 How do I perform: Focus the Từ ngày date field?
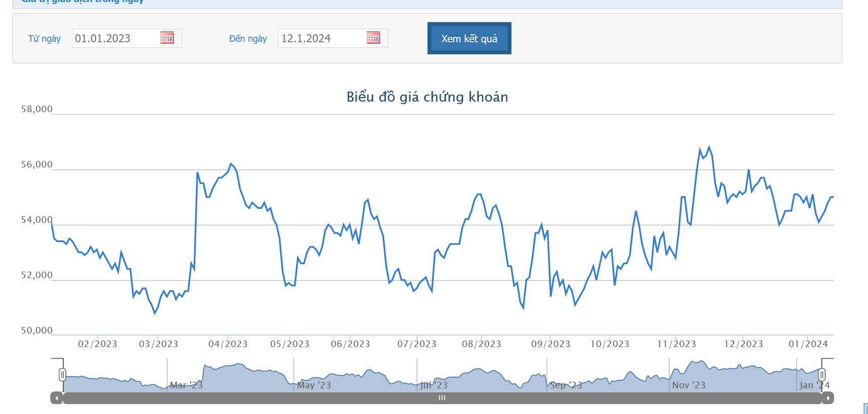[x=116, y=38]
